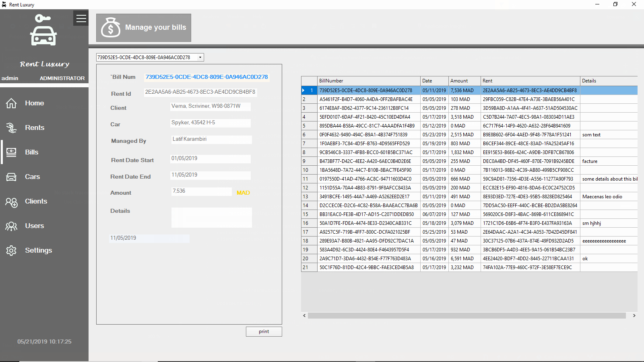The height and width of the screenshot is (362, 644).
Task: Sort by BillNumber column header
Action: click(369, 81)
